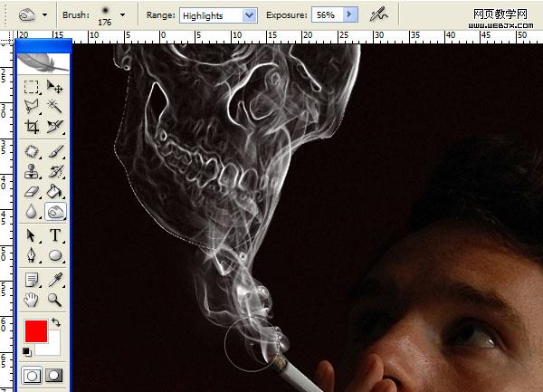Choose the Patch healing tool
Viewport: 543px width, 392px height.
(x=31, y=151)
